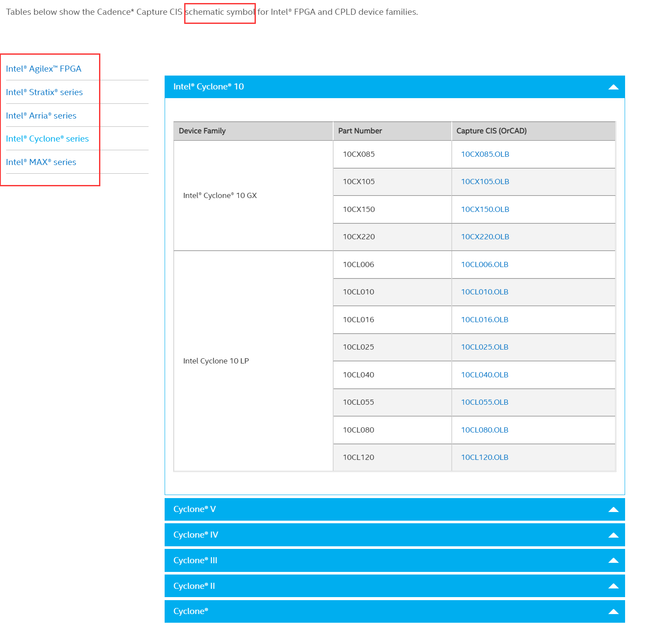Screen dimensions: 662x644
Task: Select the Intel Stratix series link
Action: 44,92
